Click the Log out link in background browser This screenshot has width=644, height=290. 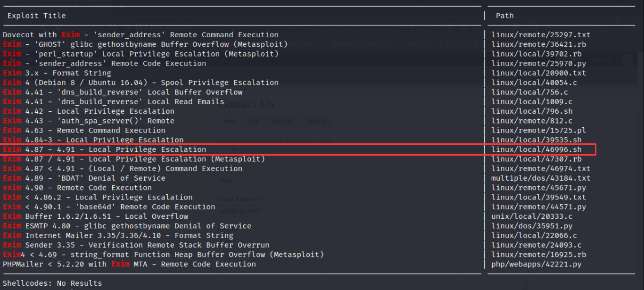(601, 59)
